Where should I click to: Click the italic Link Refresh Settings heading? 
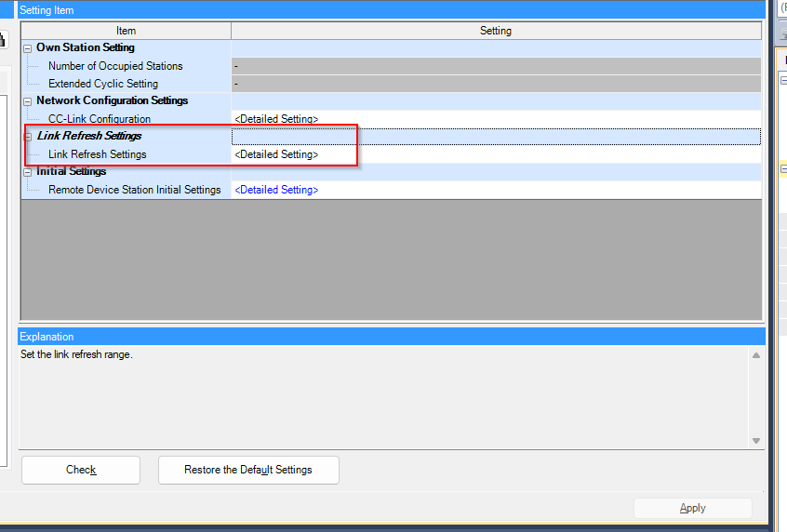(89, 136)
